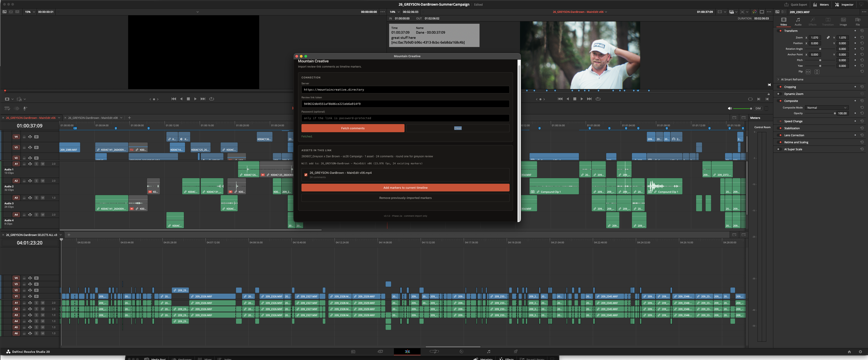Screen dimensions: 868x360
Task: Toggle the Inspector panel
Action: (844, 4)
